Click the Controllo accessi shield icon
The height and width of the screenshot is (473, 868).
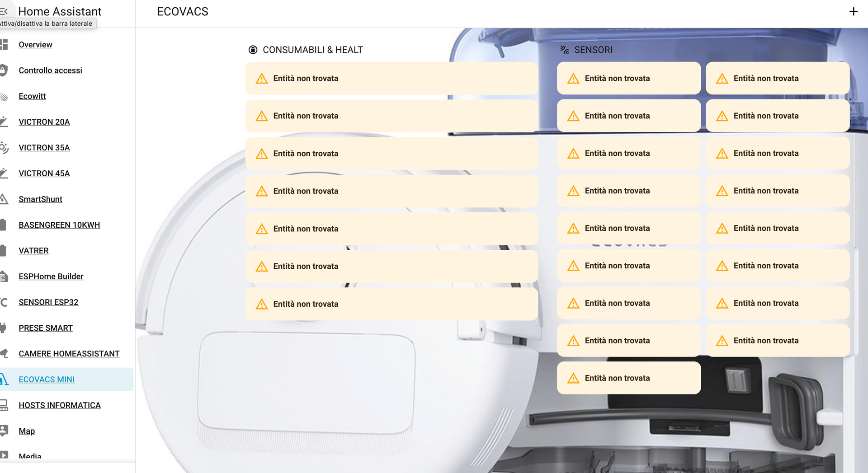(4, 70)
